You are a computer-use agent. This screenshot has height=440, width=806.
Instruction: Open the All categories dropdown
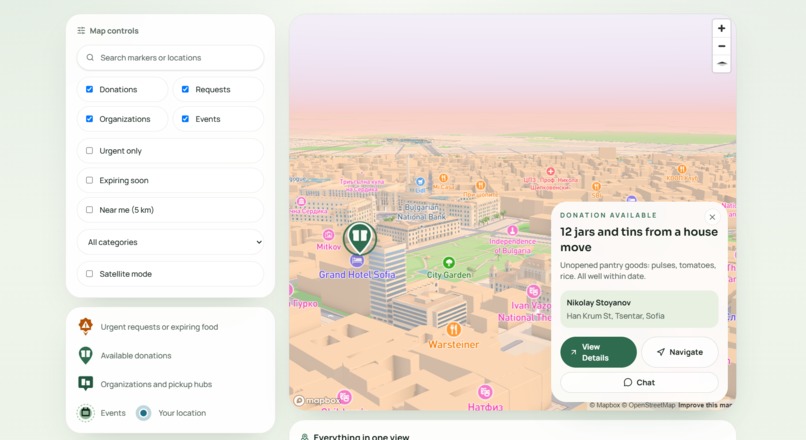coord(170,242)
